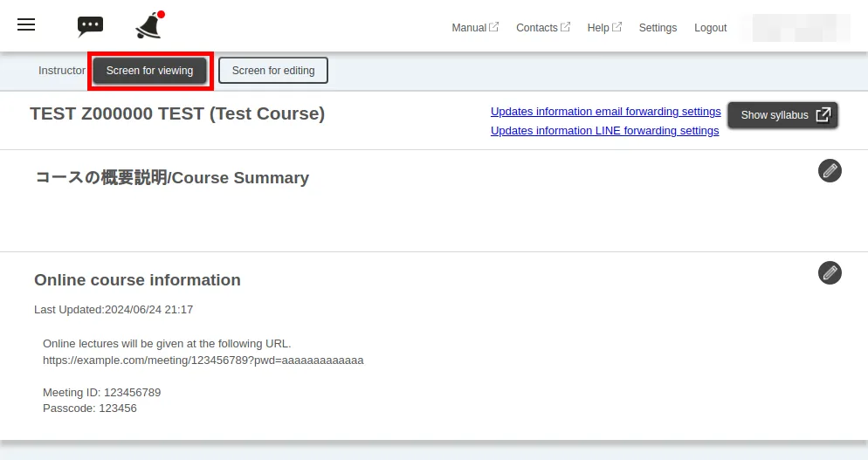Go to Settings

[x=658, y=28]
